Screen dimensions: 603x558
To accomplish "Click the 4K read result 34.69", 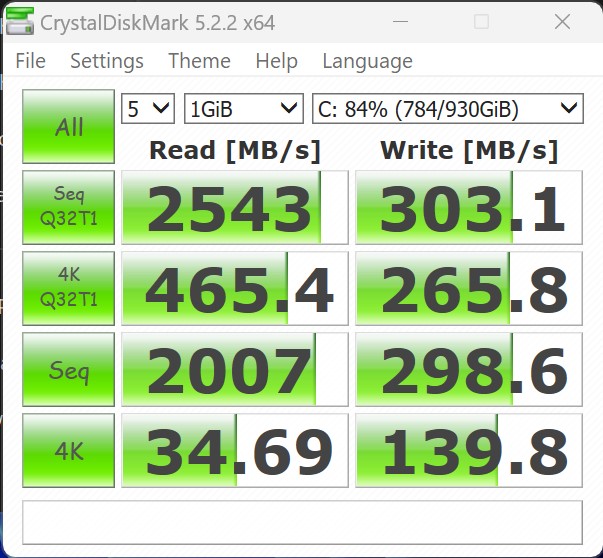I will click(x=235, y=451).
